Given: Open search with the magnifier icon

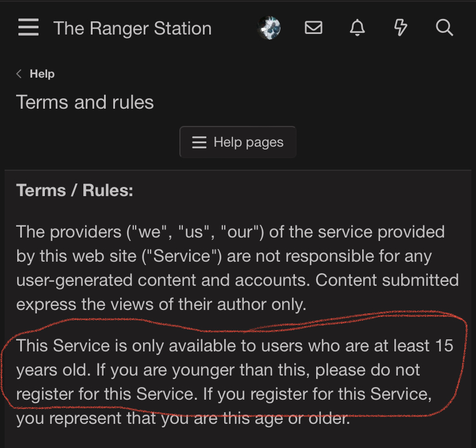Looking at the screenshot, I should [x=444, y=28].
